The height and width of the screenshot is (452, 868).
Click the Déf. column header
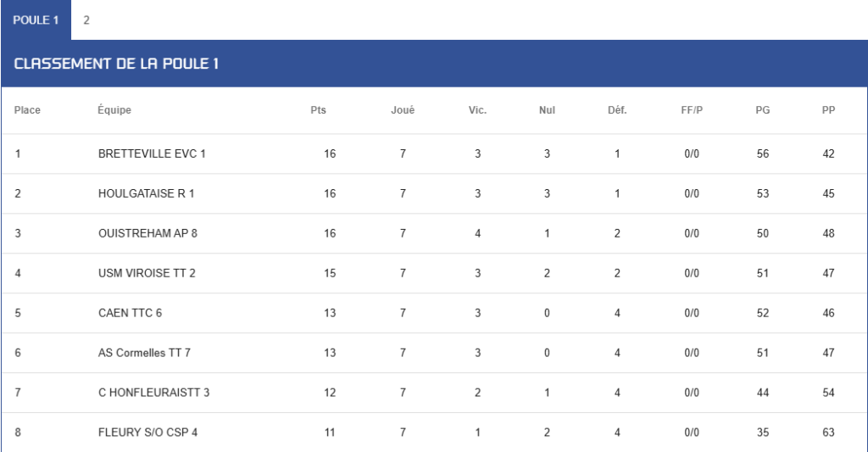(x=617, y=110)
